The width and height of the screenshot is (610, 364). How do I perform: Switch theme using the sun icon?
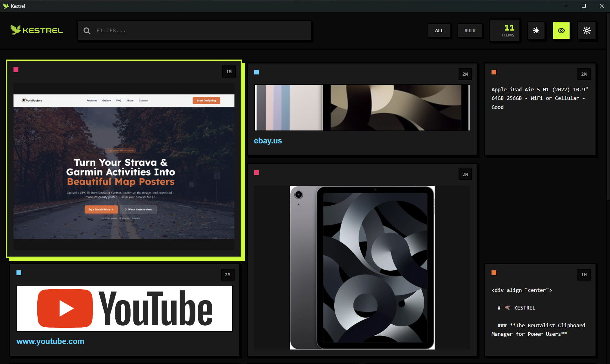(x=587, y=31)
